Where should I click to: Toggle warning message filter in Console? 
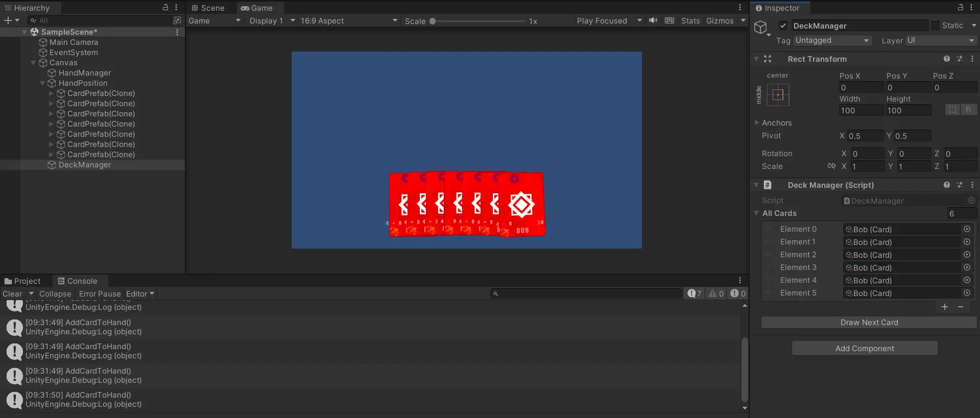[716, 293]
